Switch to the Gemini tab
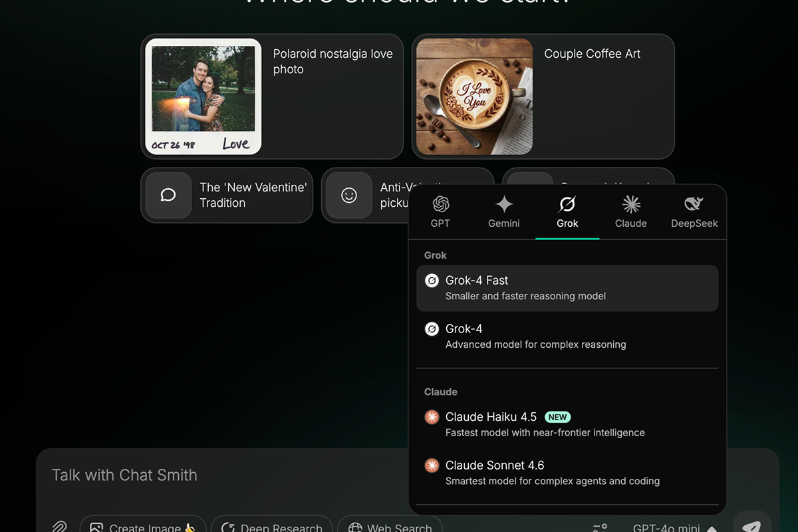This screenshot has width=798, height=532. tap(504, 212)
